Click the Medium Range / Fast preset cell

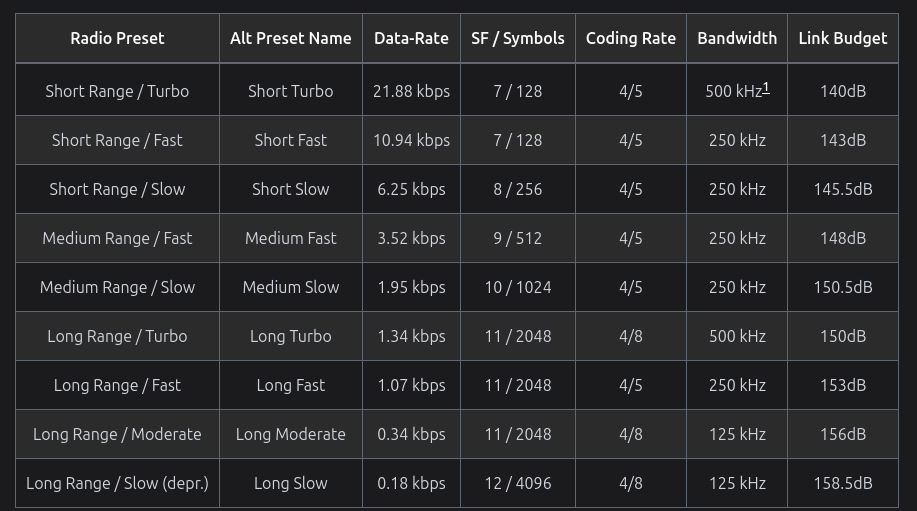pyautogui.click(x=117, y=238)
